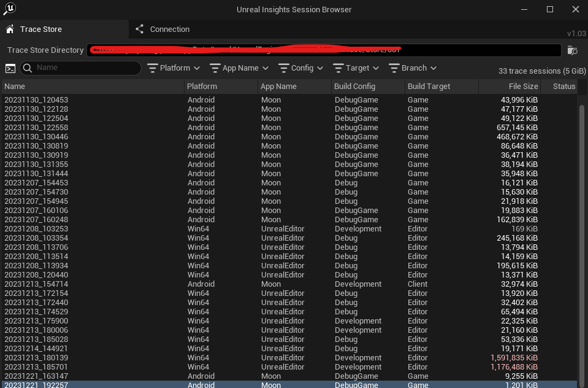
Task: Select trace 20231208_120440
Action: 289,275
